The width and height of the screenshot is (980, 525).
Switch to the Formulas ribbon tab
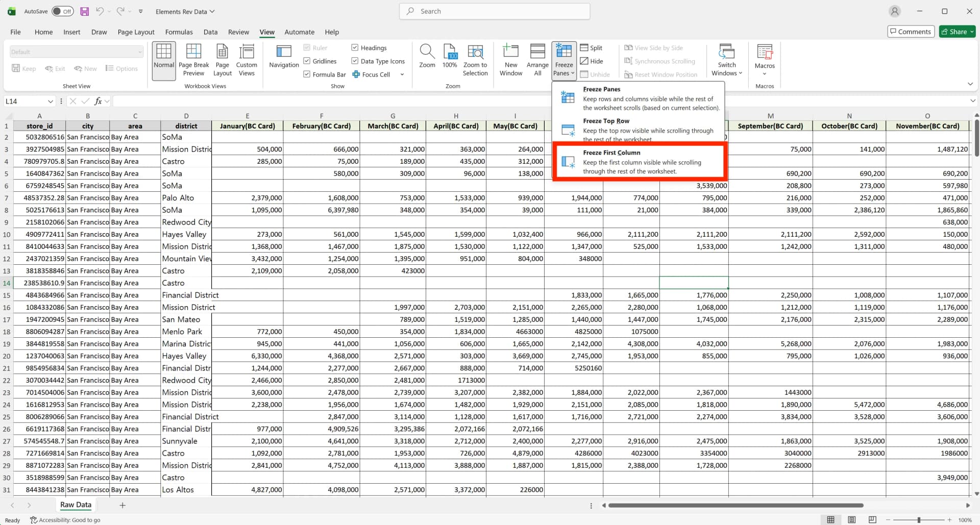tap(179, 32)
